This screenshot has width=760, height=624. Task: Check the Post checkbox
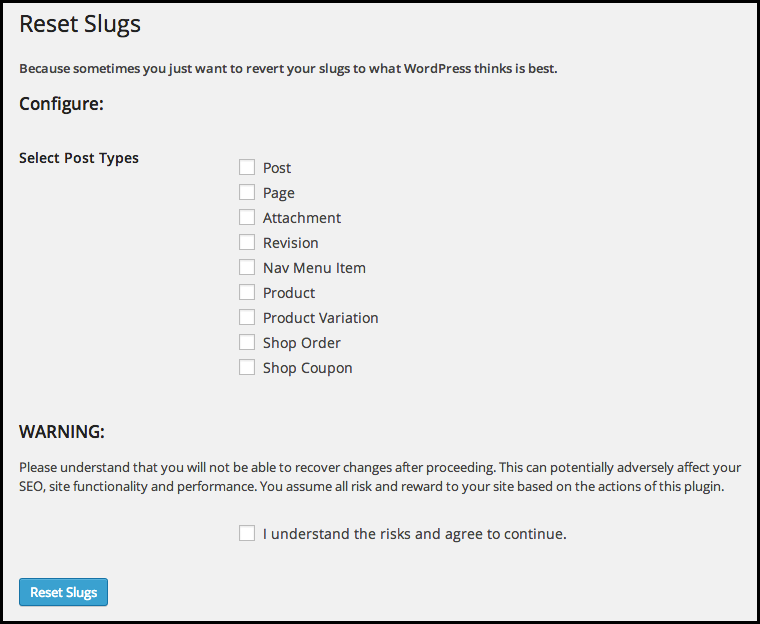pos(247,167)
